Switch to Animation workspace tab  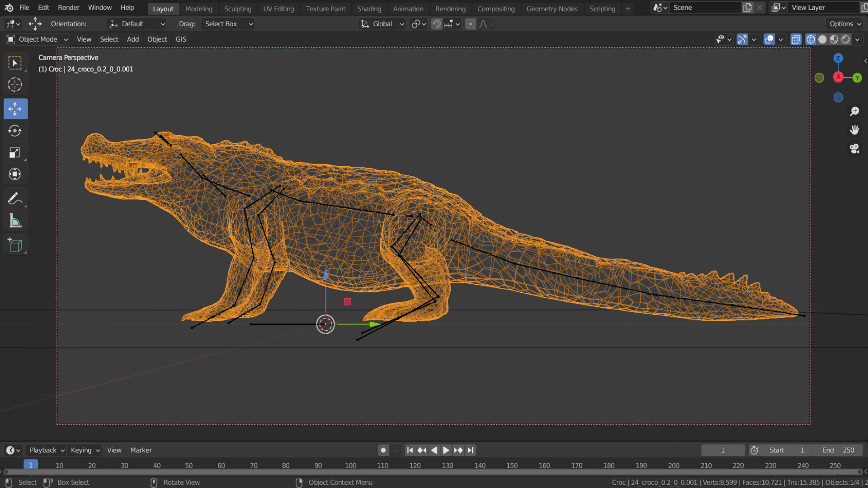tap(408, 9)
